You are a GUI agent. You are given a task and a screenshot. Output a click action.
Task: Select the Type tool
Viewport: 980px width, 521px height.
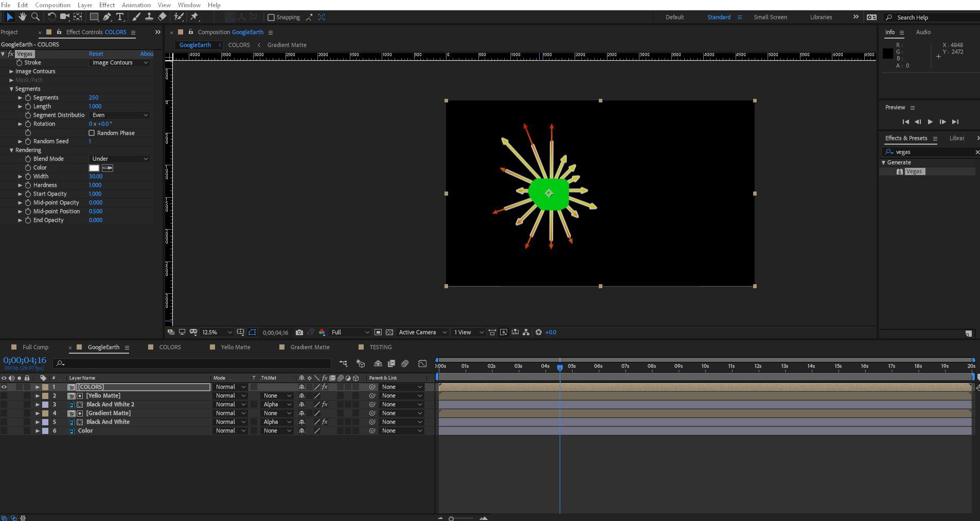(120, 17)
